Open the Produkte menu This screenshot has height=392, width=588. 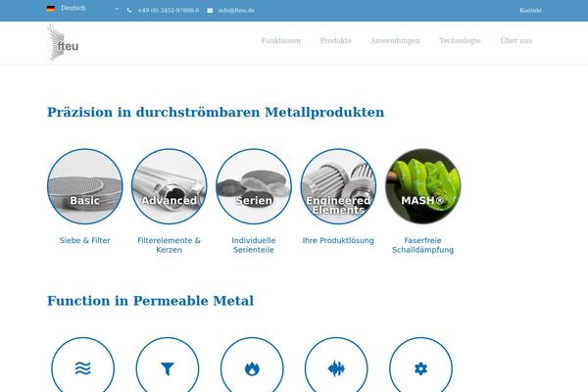[335, 40]
